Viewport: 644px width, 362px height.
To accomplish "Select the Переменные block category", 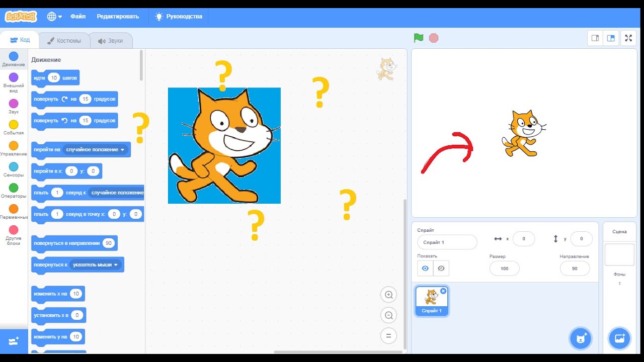I will (14, 212).
